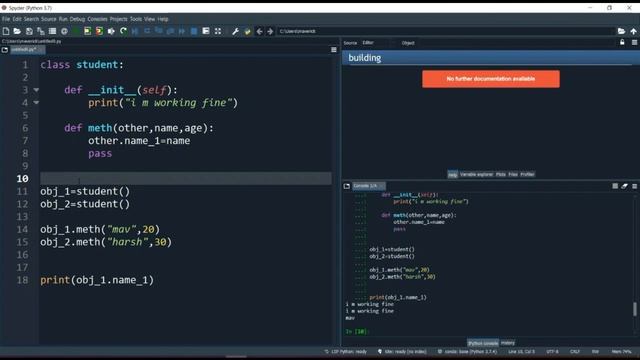Save the current file
This screenshot has width=640, height=360.
29,31
